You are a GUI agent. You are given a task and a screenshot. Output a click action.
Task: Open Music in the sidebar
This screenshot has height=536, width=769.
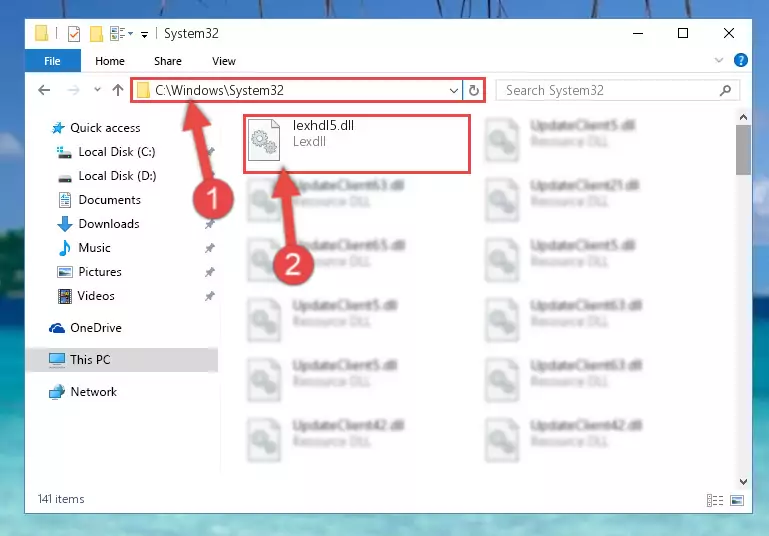94,248
